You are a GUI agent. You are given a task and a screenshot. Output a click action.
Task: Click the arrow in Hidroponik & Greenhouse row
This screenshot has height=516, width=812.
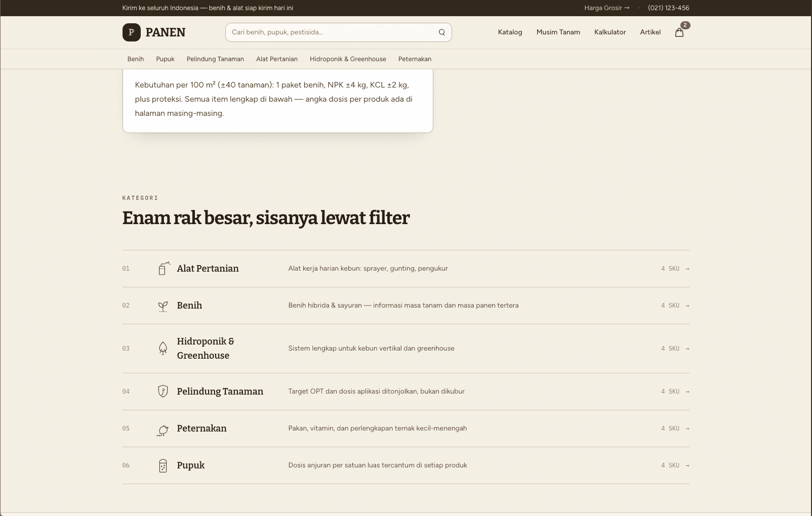pyautogui.click(x=687, y=349)
